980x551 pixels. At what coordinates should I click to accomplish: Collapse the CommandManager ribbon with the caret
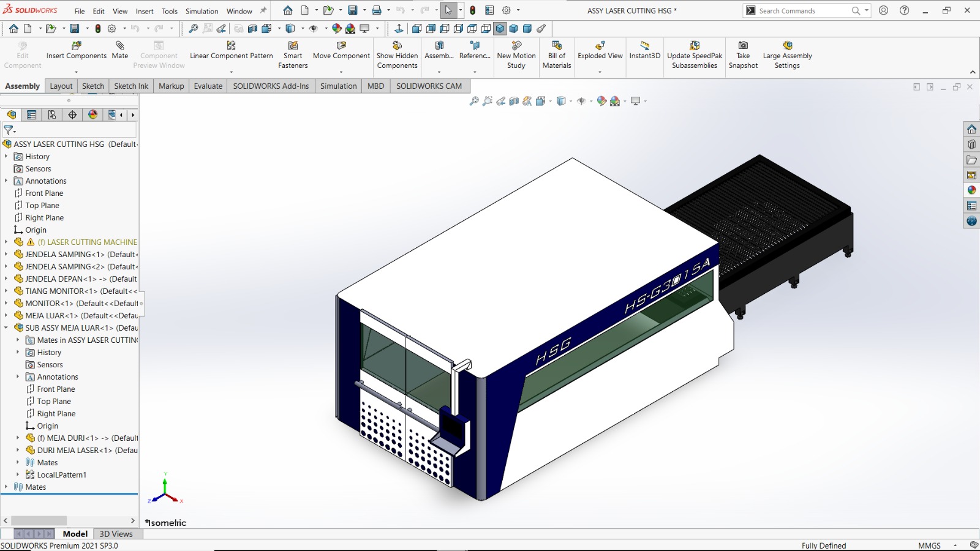pos(973,72)
